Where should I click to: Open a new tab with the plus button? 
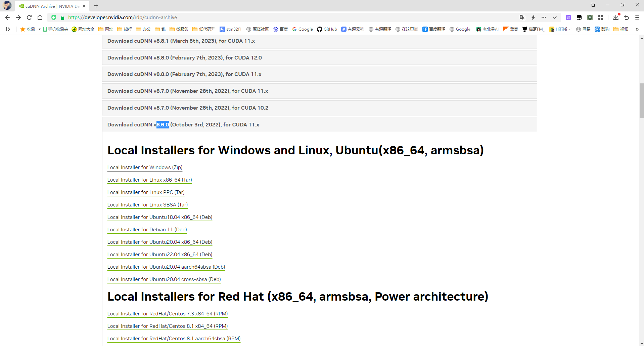click(96, 6)
